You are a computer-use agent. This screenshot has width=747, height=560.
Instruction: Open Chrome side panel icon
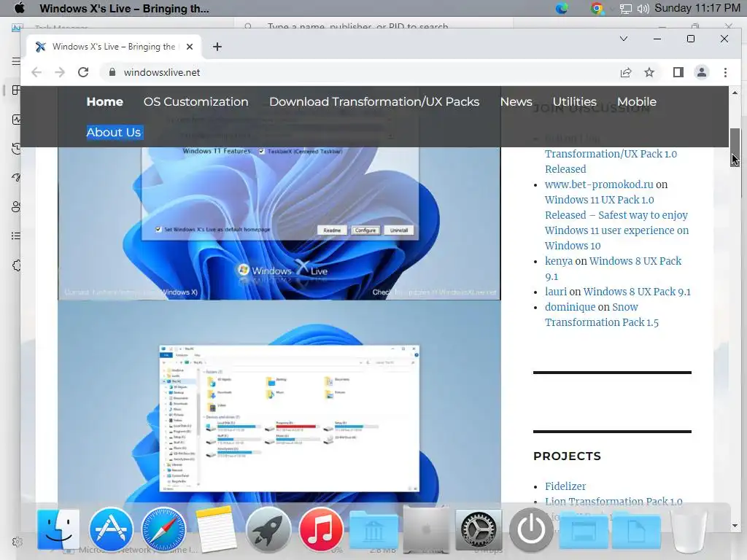[x=678, y=72]
